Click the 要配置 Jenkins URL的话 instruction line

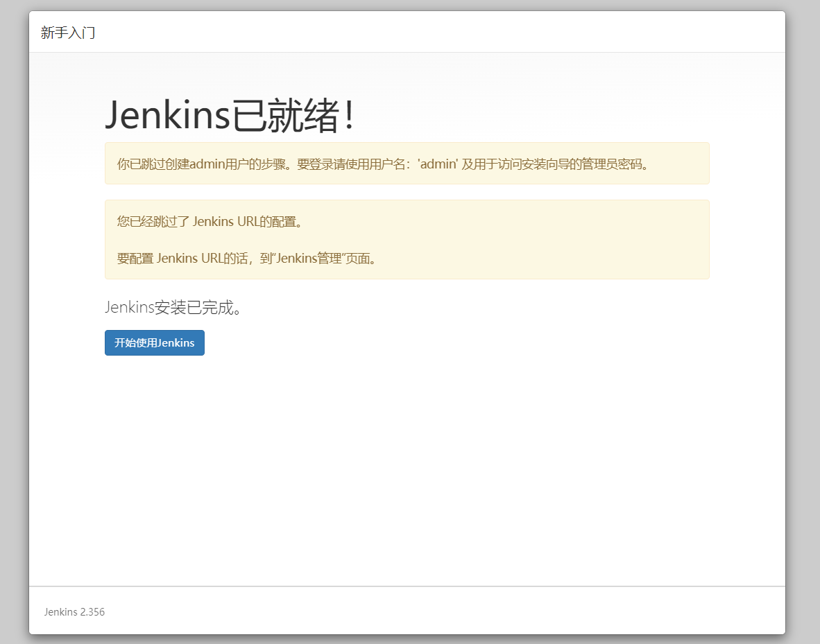point(246,259)
